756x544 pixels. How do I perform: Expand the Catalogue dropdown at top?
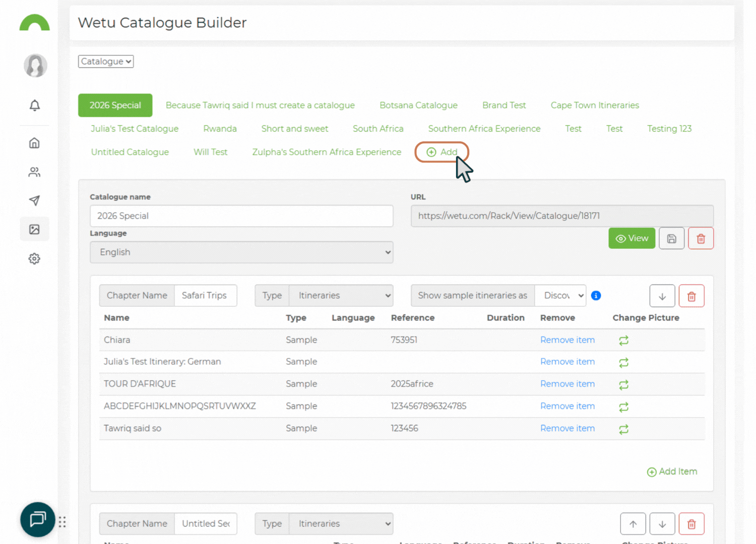tap(106, 61)
